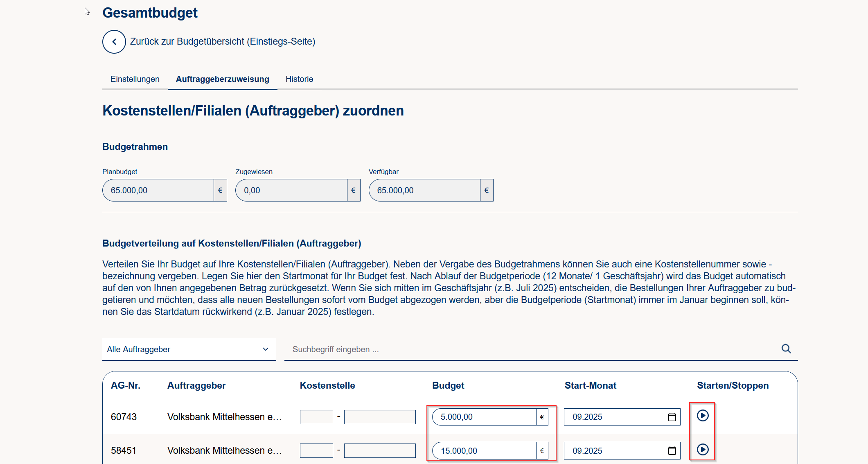Open calendar picker for row 60743
The image size is (868, 464).
pyautogui.click(x=672, y=417)
